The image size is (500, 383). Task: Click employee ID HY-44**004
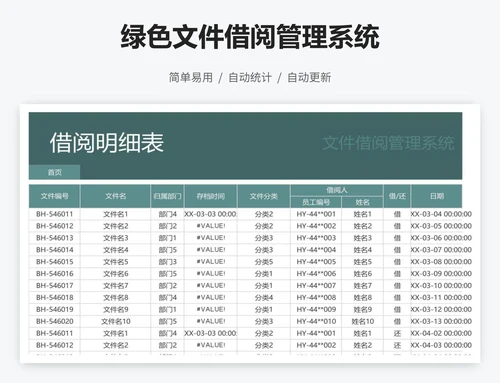[x=316, y=250]
